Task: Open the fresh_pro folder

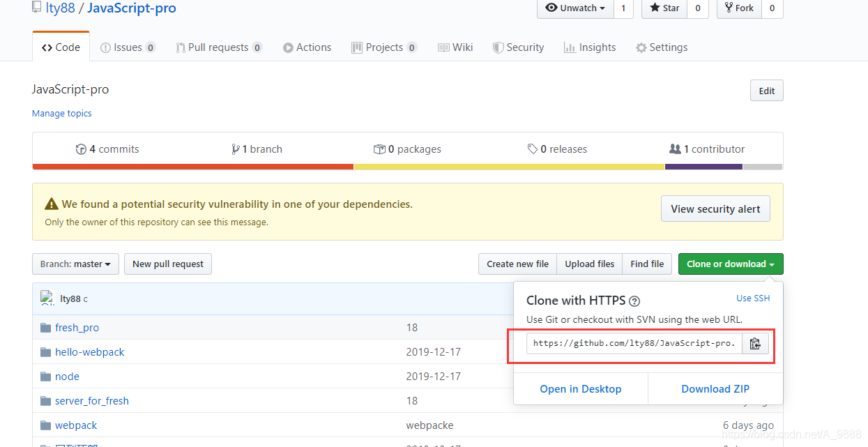Action: [x=77, y=328]
